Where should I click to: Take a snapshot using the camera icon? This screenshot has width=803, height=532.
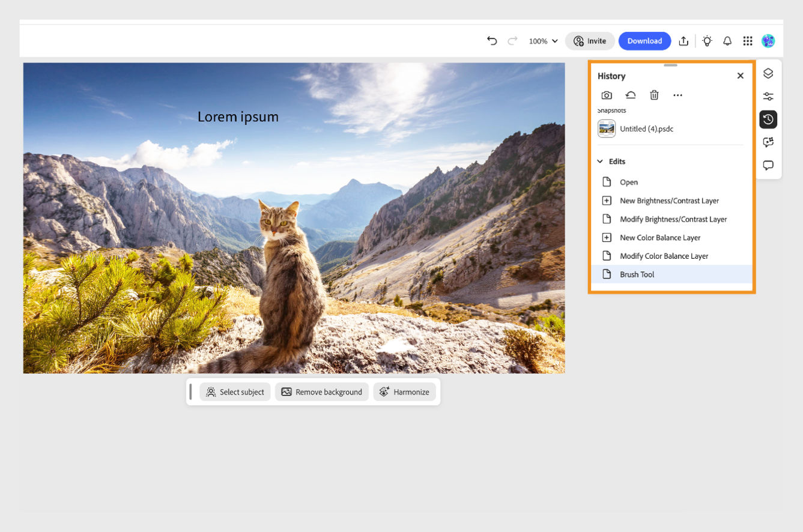607,95
